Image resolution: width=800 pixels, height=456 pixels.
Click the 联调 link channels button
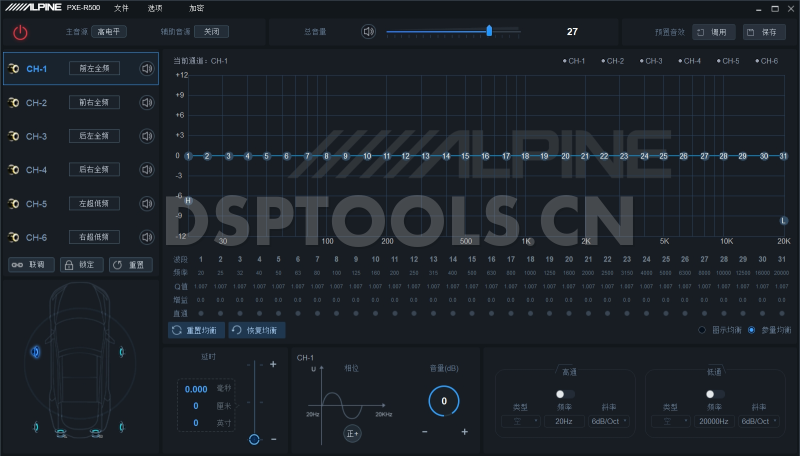point(31,265)
